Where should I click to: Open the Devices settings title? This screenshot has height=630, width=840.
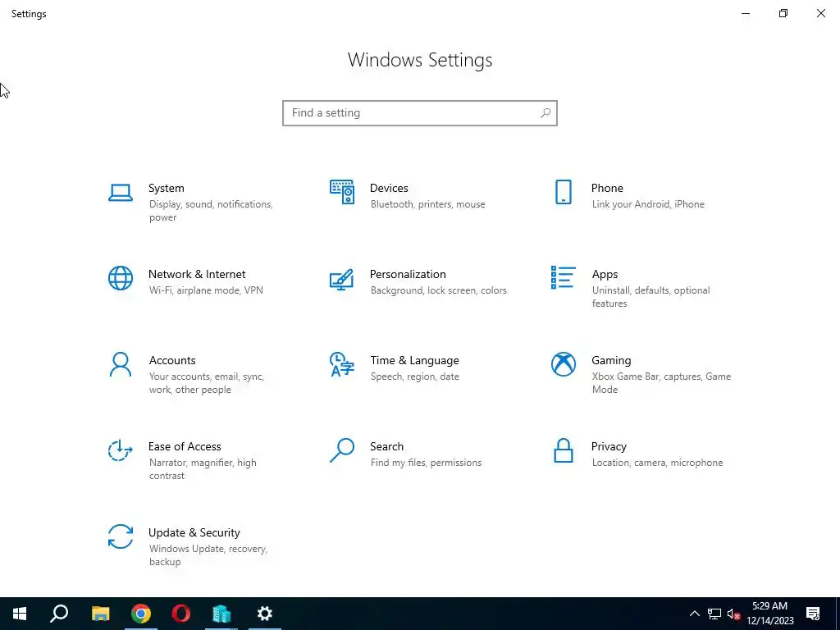click(x=389, y=188)
